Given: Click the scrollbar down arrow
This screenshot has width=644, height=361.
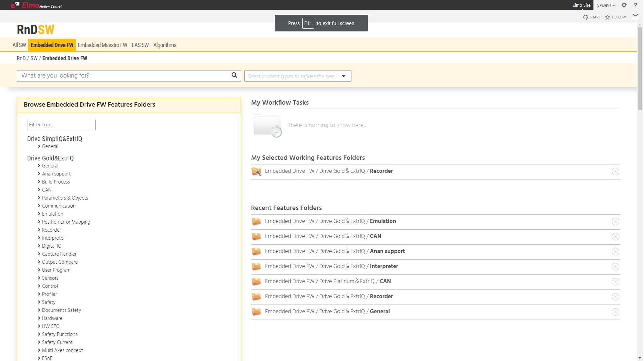Looking at the screenshot, I should click(640, 358).
